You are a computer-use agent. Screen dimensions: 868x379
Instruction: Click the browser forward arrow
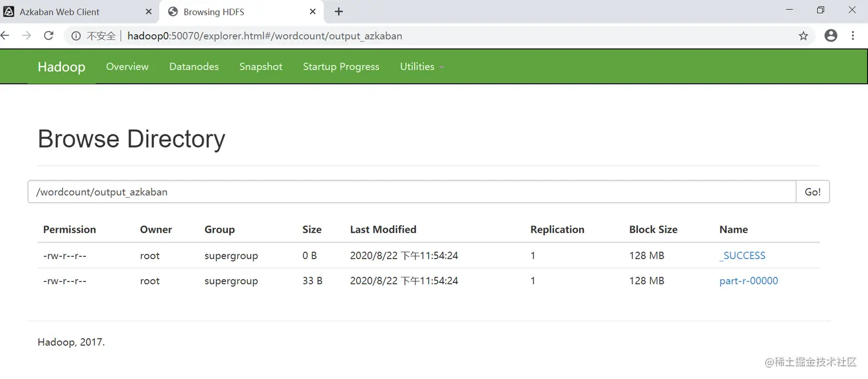26,36
